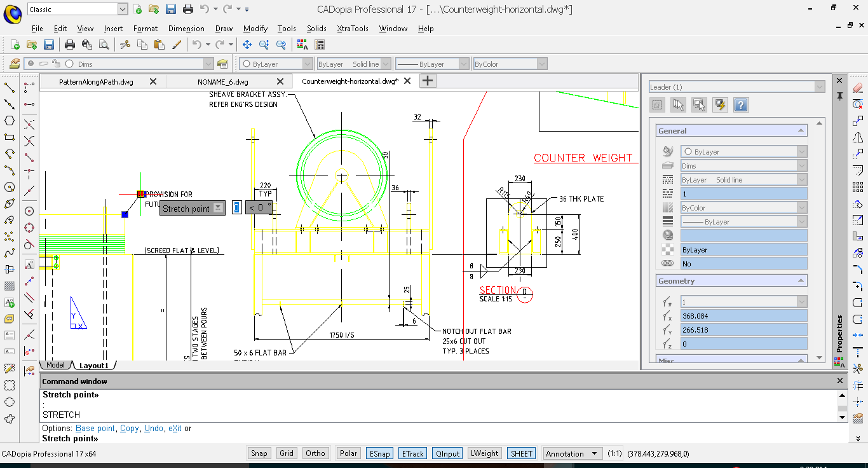
Task: Click the Paste clipboard icon
Action: pos(159,45)
